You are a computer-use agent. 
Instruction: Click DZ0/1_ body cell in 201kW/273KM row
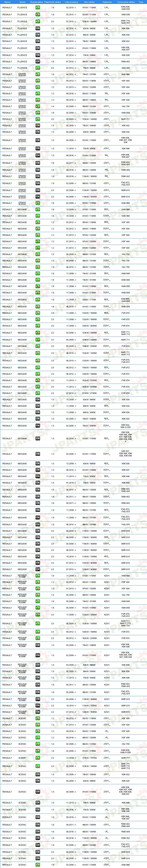[x=106, y=393]
